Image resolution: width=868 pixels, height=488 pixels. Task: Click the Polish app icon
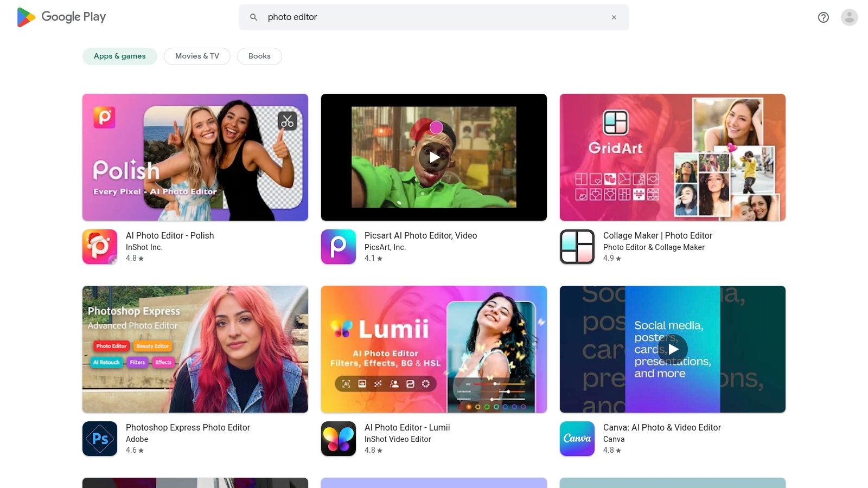[99, 247]
